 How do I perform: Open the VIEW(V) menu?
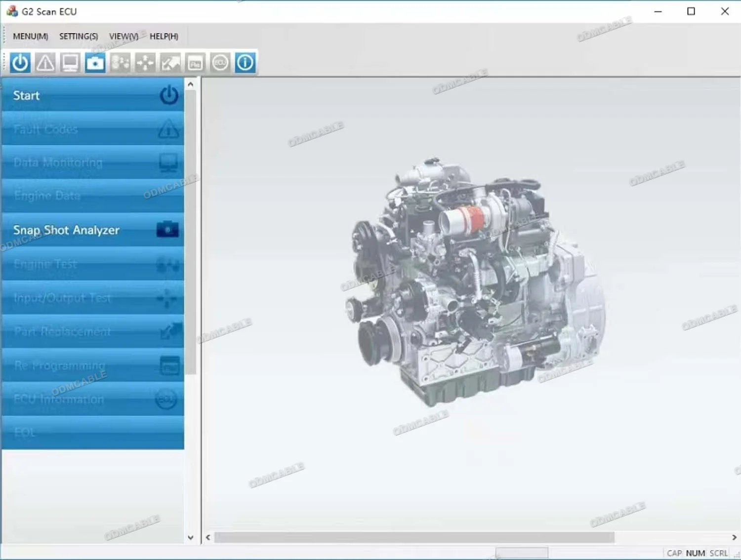pos(123,37)
